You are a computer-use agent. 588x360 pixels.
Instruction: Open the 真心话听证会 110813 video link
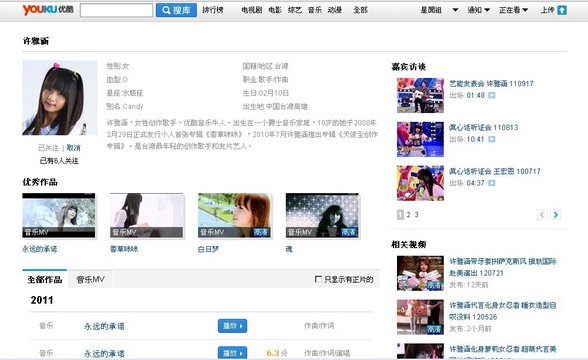[484, 128]
